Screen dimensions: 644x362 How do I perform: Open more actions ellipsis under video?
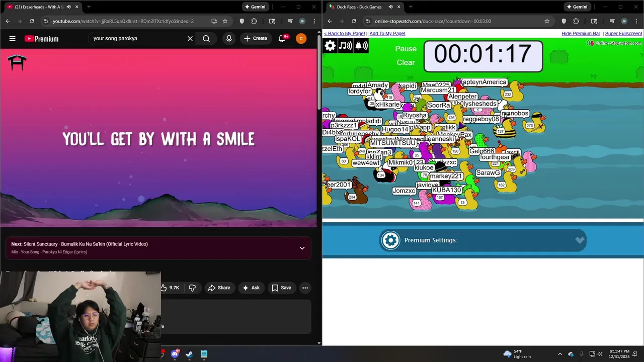tap(305, 288)
